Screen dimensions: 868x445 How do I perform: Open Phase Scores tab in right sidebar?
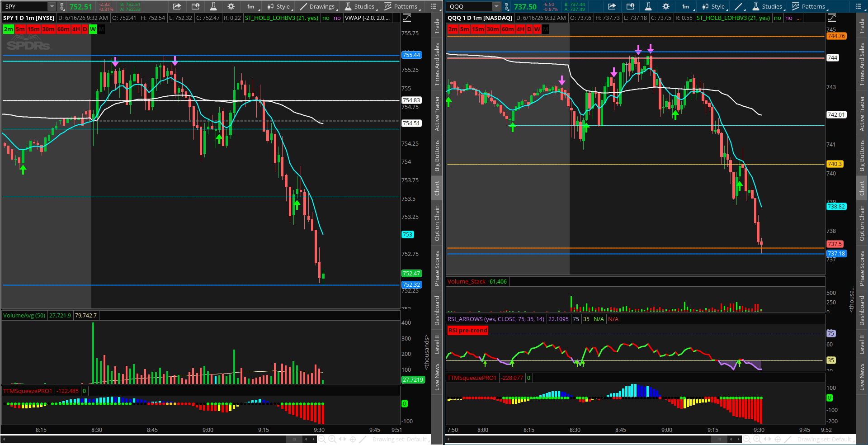click(862, 268)
